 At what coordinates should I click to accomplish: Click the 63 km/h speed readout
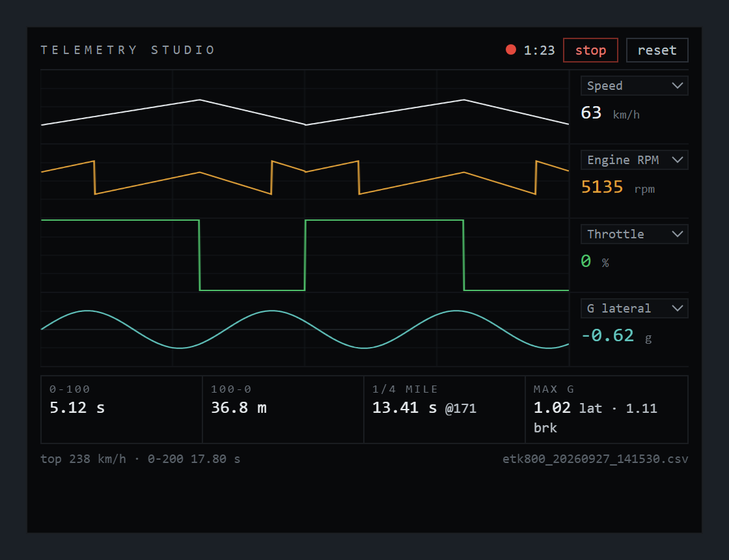pos(610,113)
